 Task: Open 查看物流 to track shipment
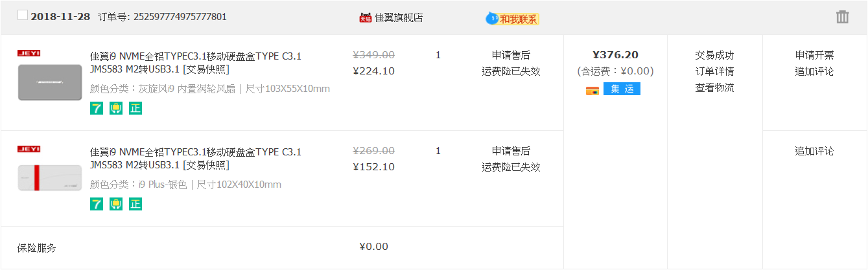[x=715, y=87]
